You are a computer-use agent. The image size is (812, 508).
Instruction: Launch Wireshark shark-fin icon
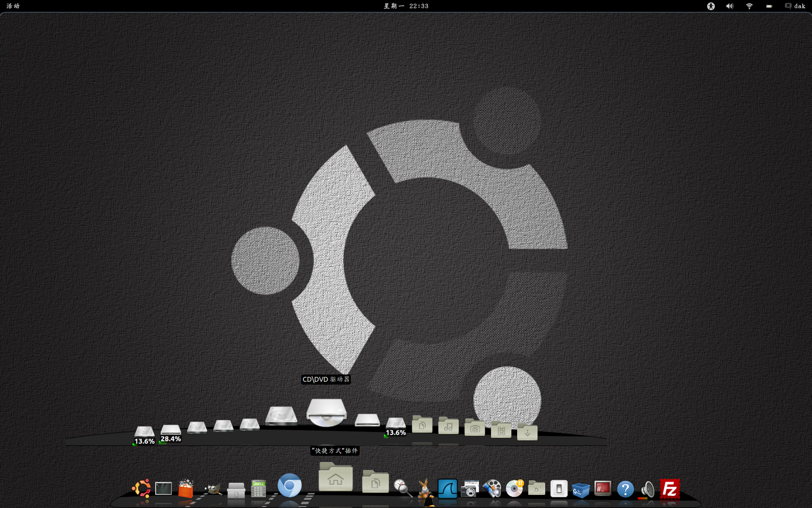tap(448, 489)
